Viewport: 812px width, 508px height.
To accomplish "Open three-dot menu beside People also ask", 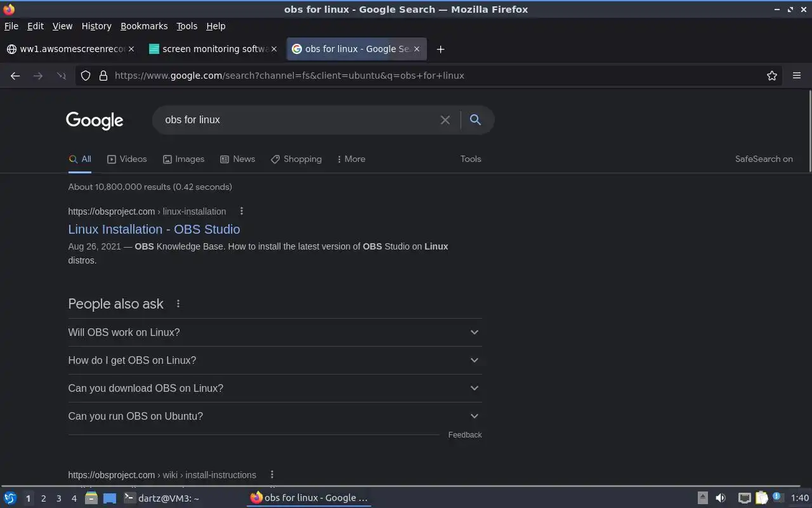I will tap(178, 304).
